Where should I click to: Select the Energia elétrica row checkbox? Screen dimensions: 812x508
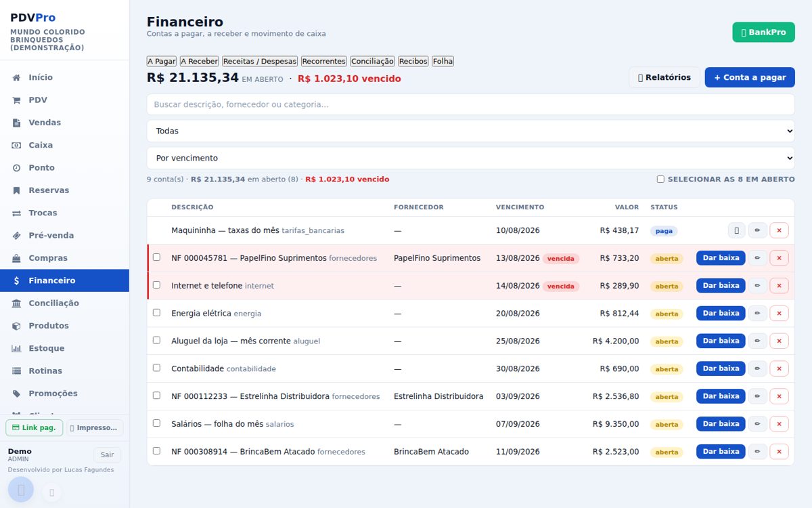pos(156,313)
